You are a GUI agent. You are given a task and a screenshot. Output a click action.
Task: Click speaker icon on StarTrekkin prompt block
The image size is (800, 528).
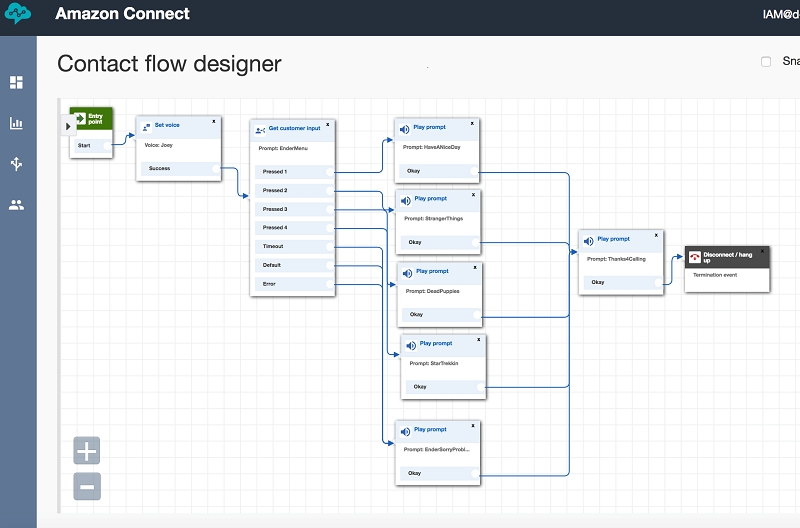point(411,346)
